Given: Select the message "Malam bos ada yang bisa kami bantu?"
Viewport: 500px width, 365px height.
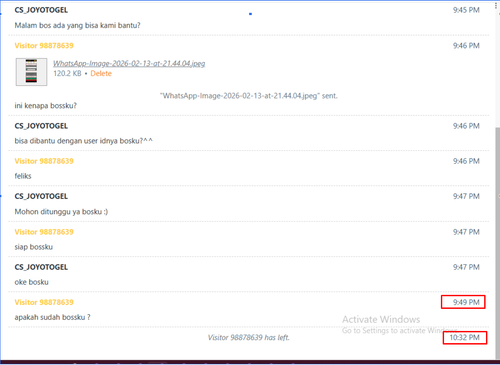Looking at the screenshot, I should [77, 25].
